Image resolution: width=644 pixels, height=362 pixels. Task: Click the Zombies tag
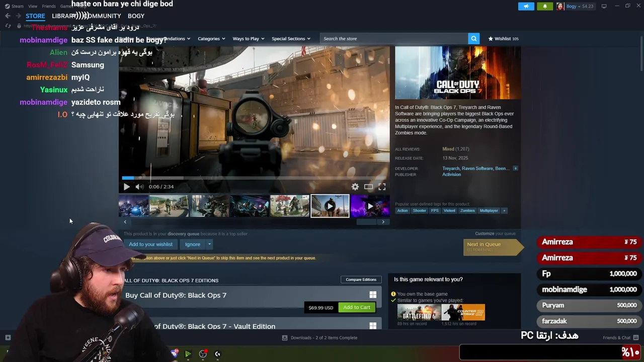(467, 211)
